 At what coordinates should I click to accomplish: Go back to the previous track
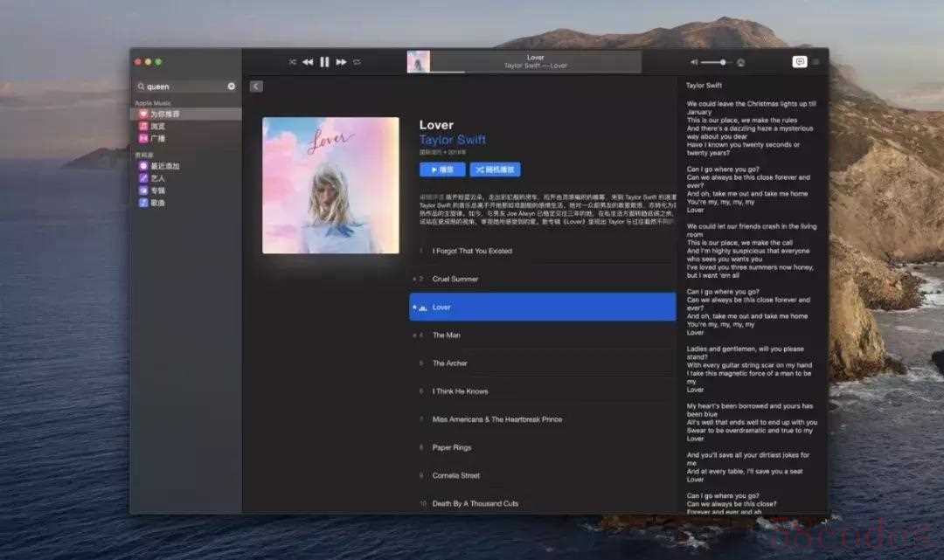coord(308,62)
